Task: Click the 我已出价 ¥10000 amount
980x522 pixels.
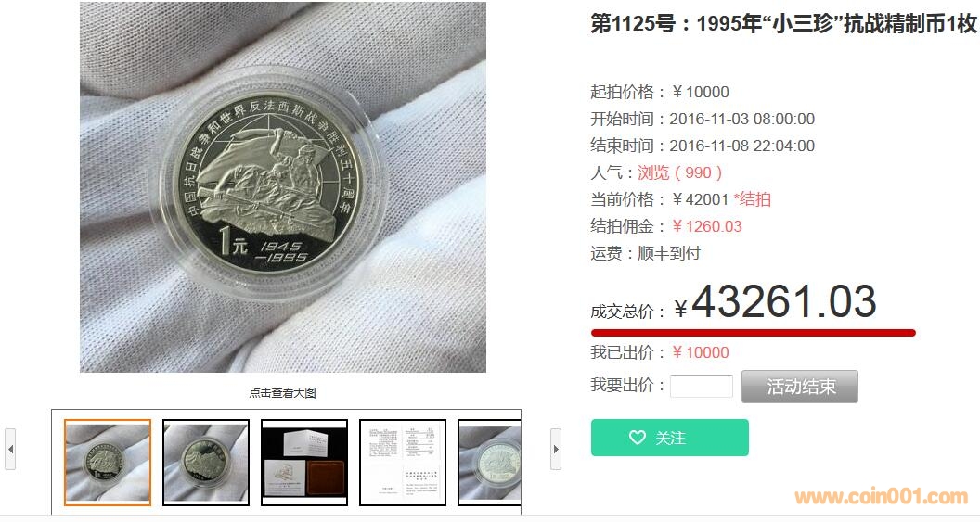Action: [x=701, y=352]
